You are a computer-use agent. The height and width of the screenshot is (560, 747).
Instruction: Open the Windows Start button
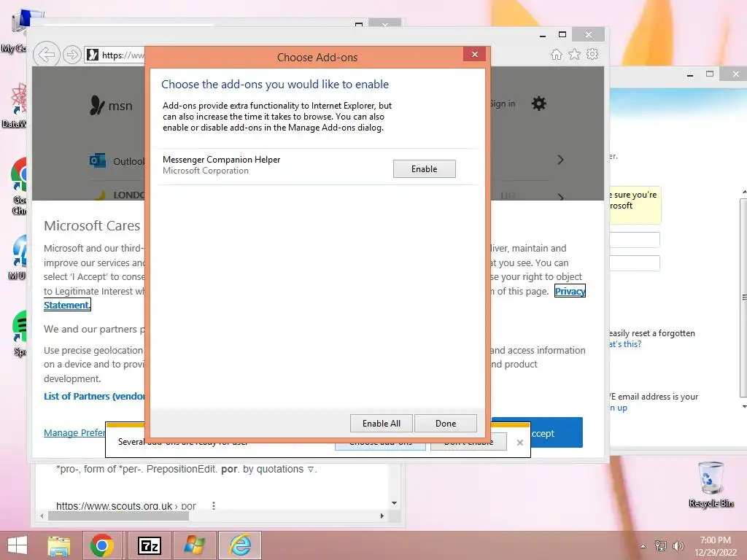(x=18, y=545)
